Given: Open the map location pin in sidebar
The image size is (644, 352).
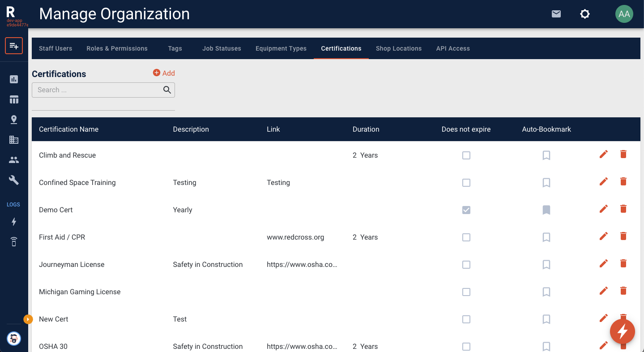Looking at the screenshot, I should tap(14, 120).
